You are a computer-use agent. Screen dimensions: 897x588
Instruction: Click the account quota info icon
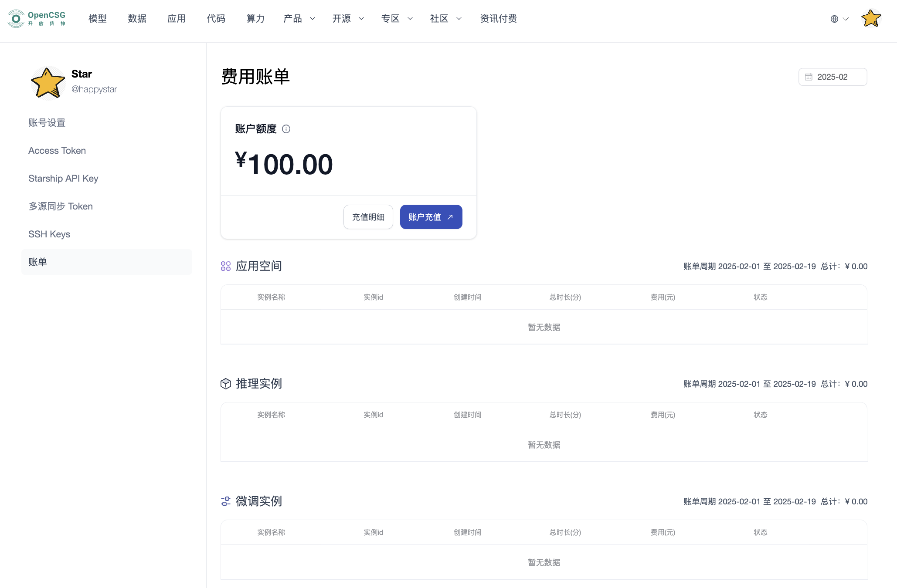click(x=286, y=129)
